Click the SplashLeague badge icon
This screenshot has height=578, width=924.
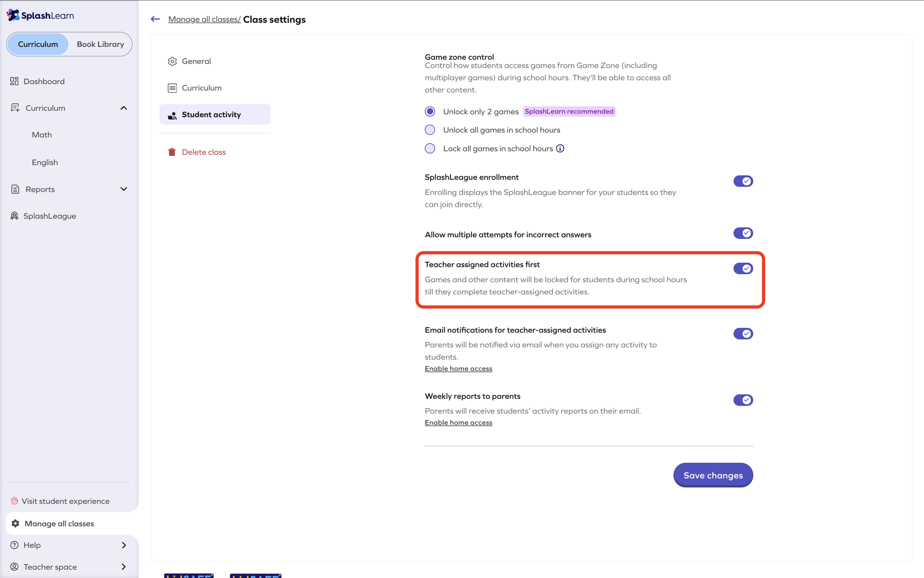(14, 216)
